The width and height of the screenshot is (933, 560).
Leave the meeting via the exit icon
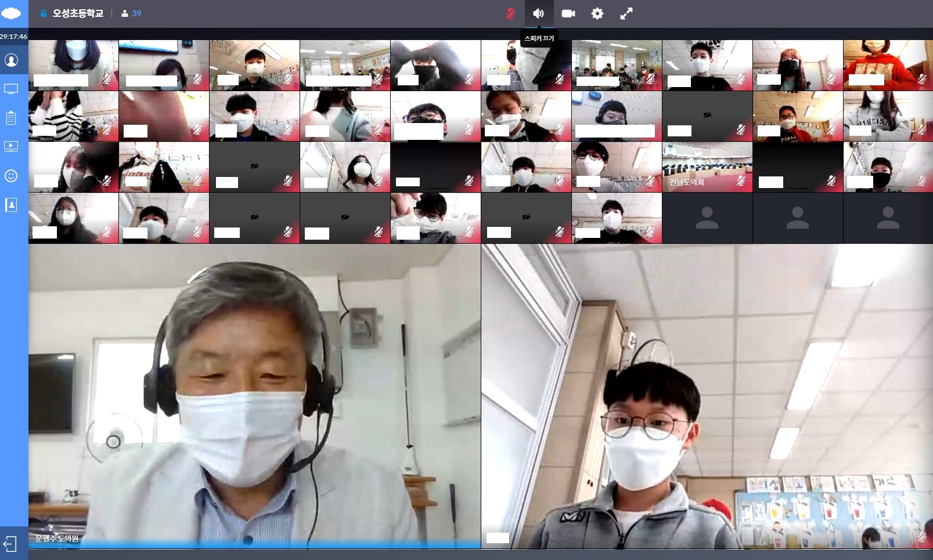click(10, 544)
